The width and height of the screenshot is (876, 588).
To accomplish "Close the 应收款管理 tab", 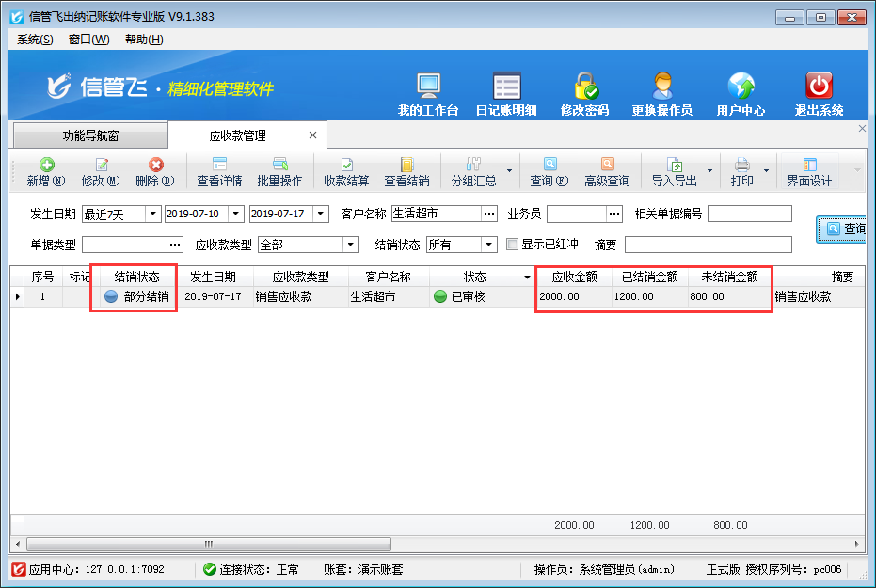I will click(313, 135).
